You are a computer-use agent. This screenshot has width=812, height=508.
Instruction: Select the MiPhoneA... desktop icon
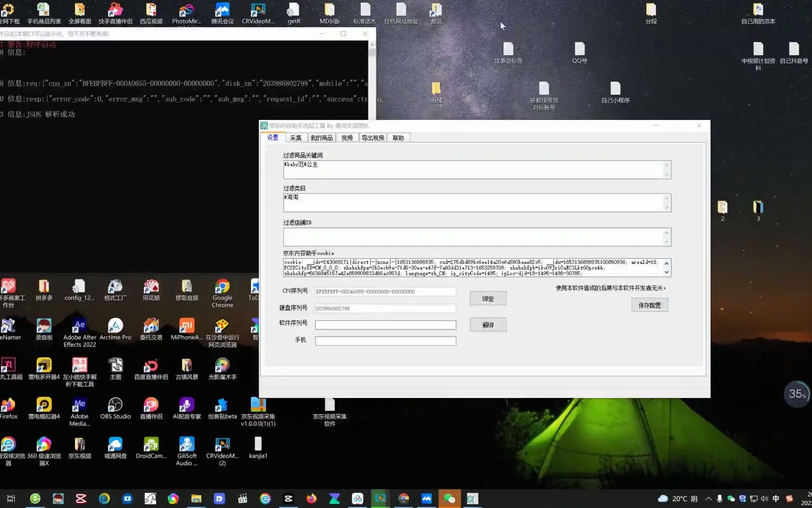187,329
